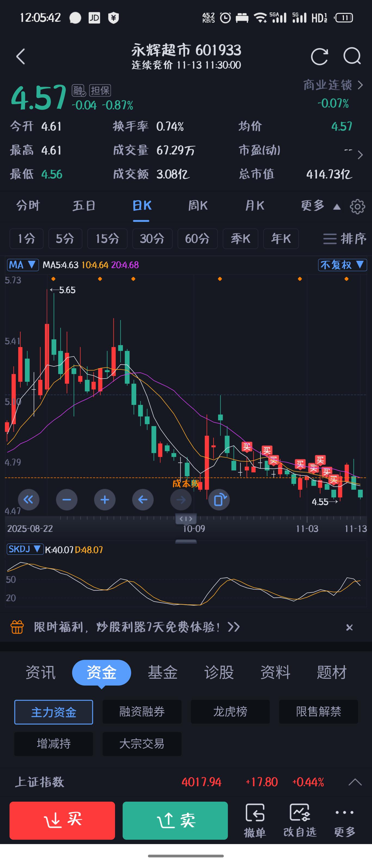Select 融资融券 margin trading filter
Viewport: 372px width, 868px height.
click(x=142, y=712)
